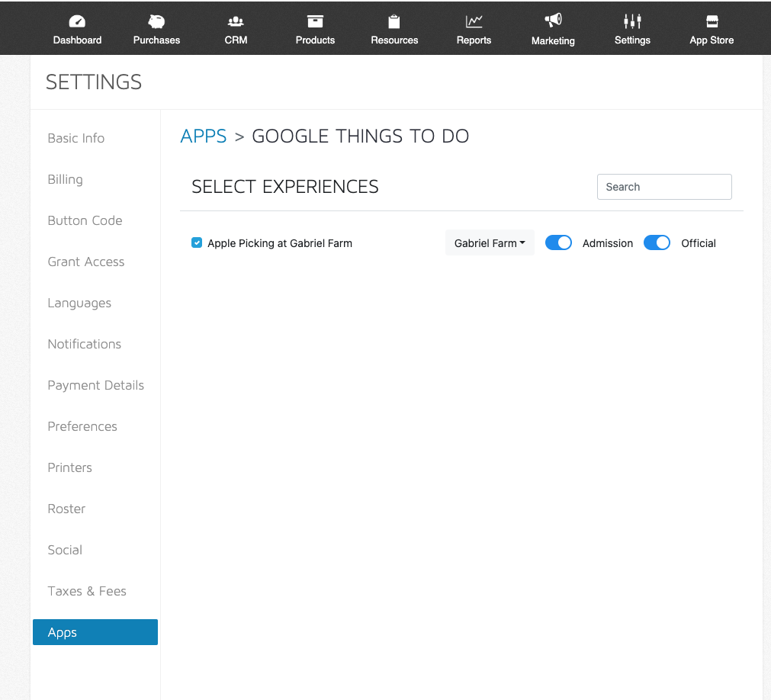This screenshot has width=771, height=700.
Task: Click the Search experiences field
Action: click(x=664, y=187)
